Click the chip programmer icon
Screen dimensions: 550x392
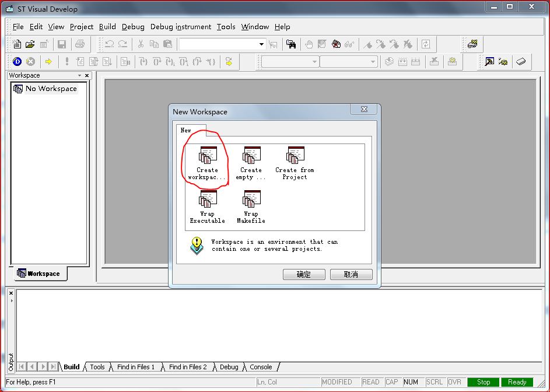click(x=521, y=62)
